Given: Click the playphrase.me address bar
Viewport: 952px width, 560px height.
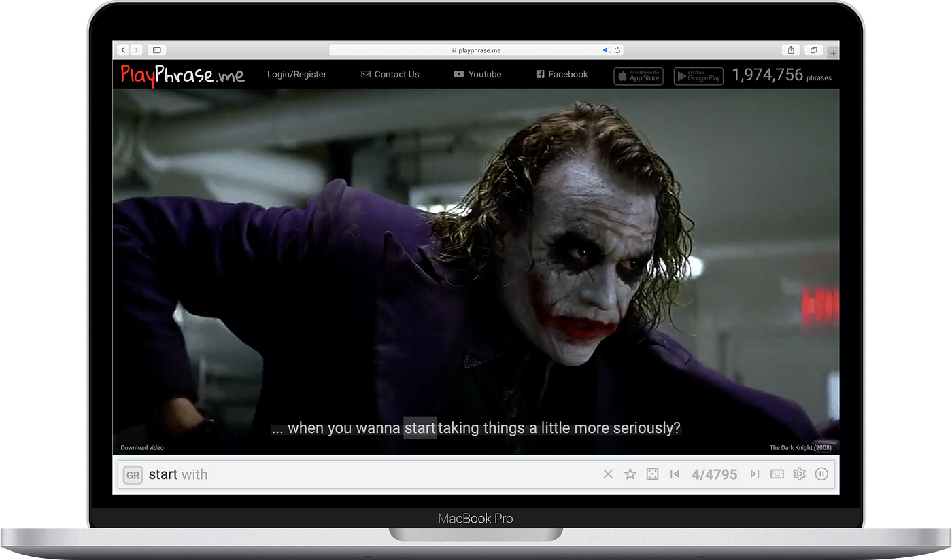Looking at the screenshot, I should pos(476,50).
